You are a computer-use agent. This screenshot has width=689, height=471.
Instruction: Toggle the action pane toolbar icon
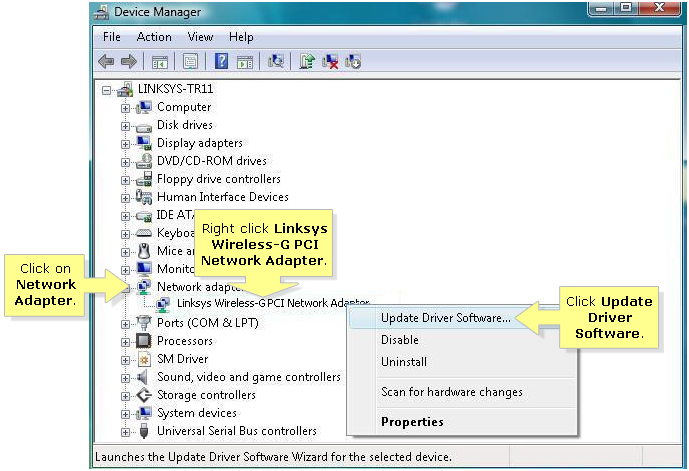[x=245, y=62]
